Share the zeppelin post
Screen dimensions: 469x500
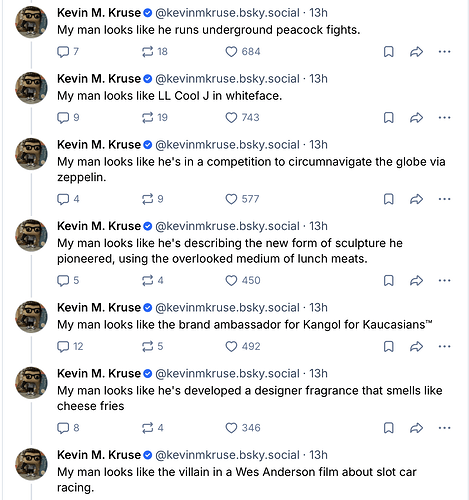(x=416, y=199)
